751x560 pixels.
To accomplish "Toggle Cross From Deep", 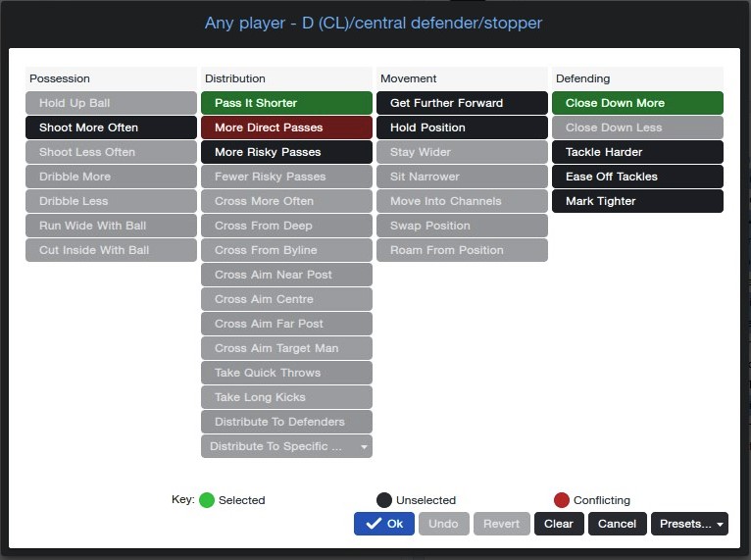I will point(286,226).
